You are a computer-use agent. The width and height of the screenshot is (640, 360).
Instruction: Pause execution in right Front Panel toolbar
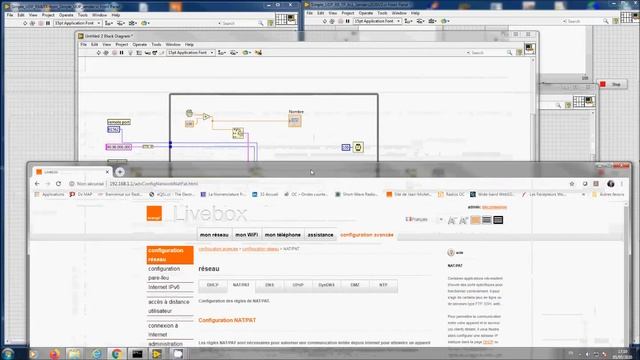coord(348,21)
